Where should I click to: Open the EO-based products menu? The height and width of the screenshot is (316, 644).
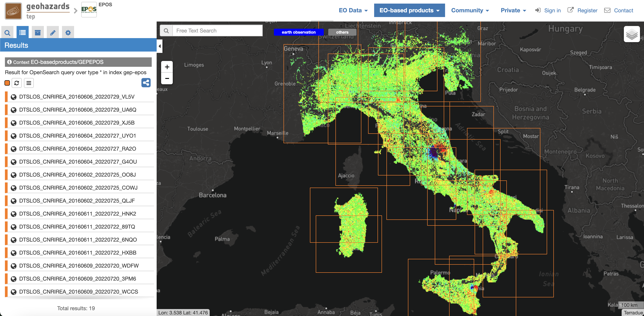pos(409,11)
